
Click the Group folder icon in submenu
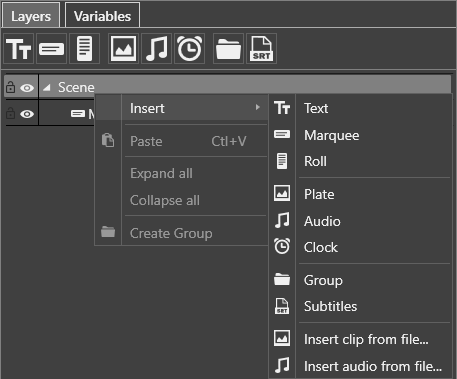click(x=282, y=279)
